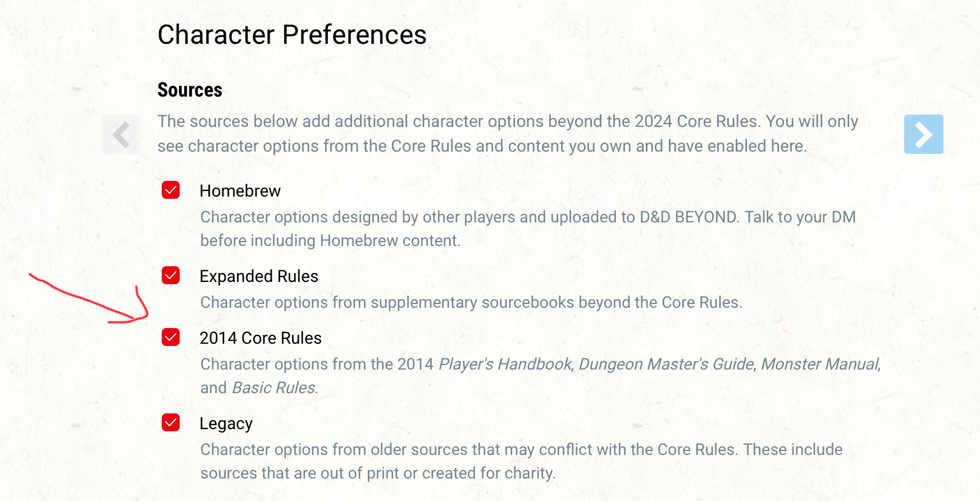
Task: Click the Homebrew option label
Action: (x=240, y=191)
